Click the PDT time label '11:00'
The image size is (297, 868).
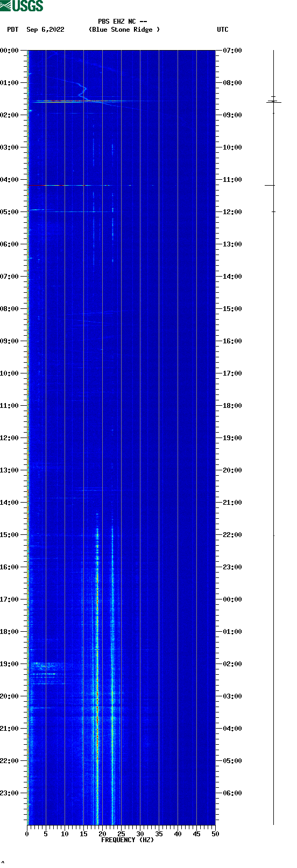tap(10, 406)
